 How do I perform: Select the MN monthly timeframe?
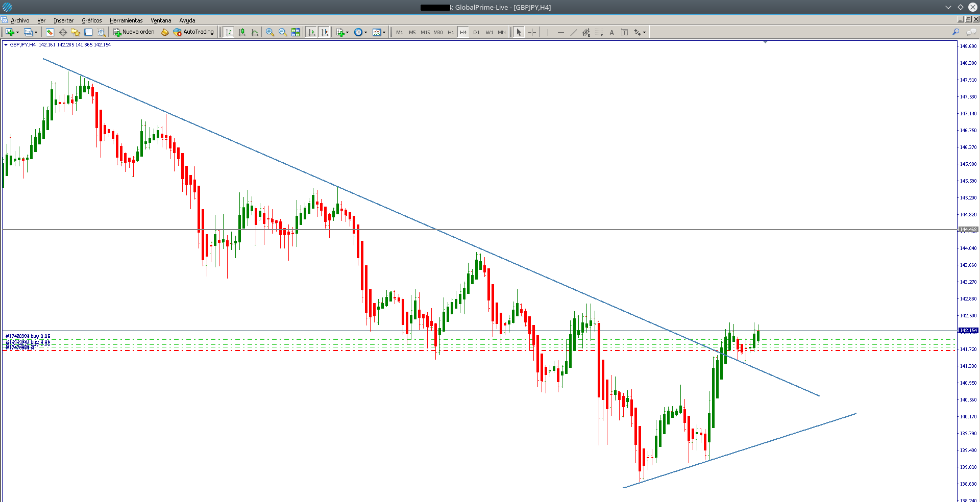click(502, 32)
